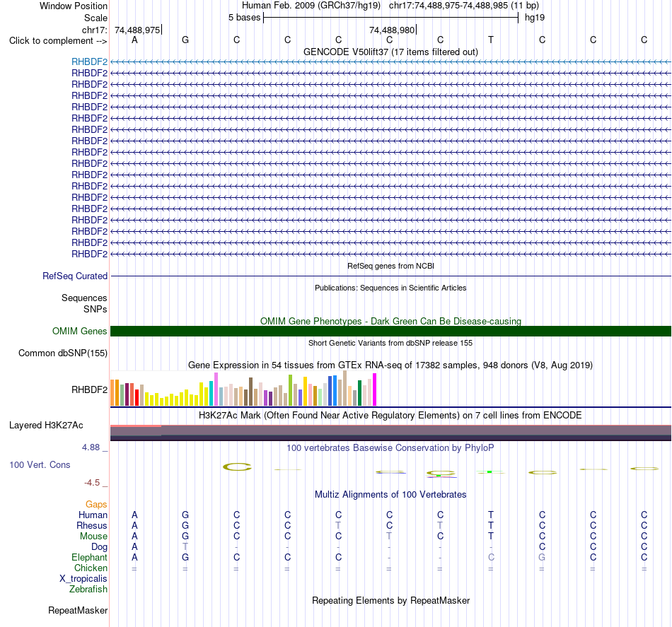The width and height of the screenshot is (672, 627).
Task: Click the Layered H3K27Ac label
Action: (46, 426)
